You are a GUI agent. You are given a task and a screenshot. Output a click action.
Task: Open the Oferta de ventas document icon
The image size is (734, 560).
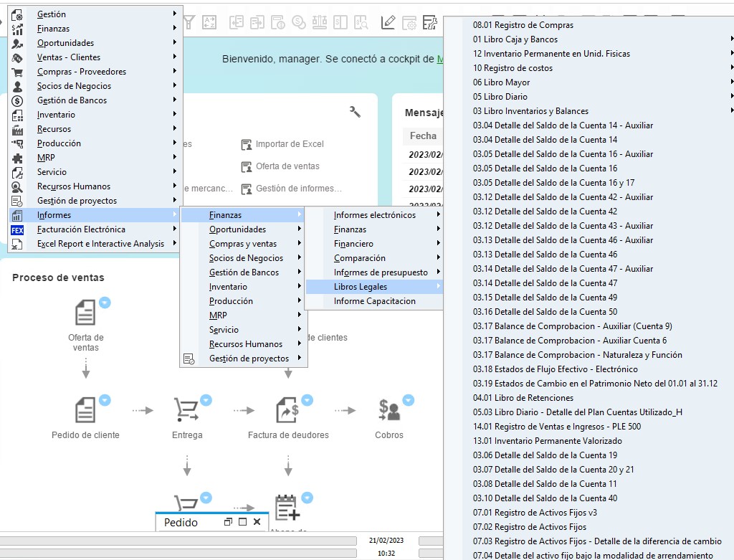click(85, 313)
